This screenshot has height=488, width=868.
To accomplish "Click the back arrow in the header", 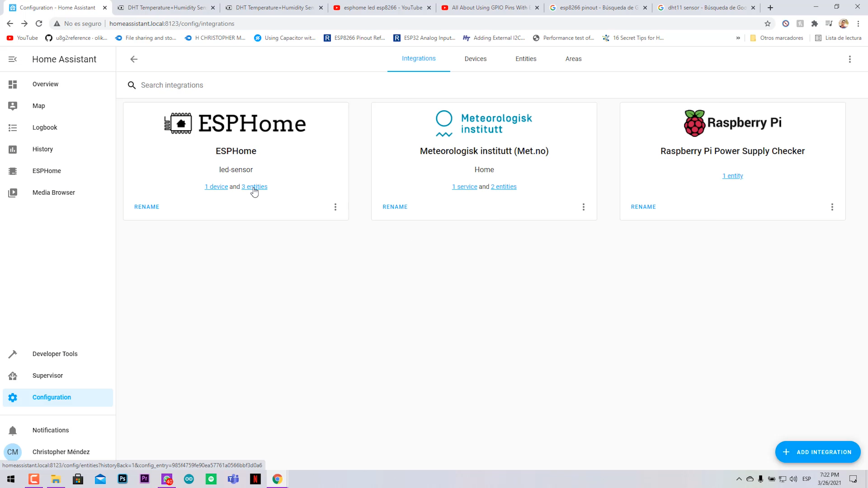I will pyautogui.click(x=134, y=59).
